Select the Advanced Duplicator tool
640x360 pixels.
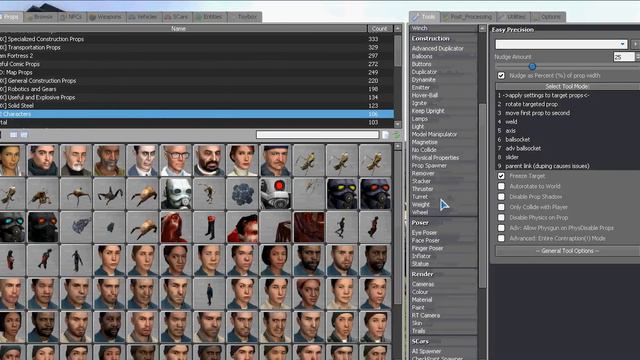pyautogui.click(x=438, y=48)
